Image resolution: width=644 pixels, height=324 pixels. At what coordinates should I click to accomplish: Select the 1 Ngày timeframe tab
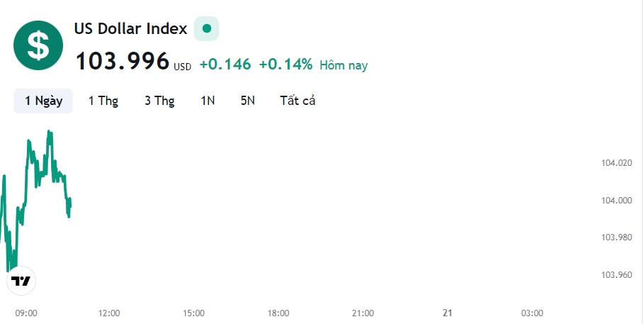pyautogui.click(x=43, y=101)
